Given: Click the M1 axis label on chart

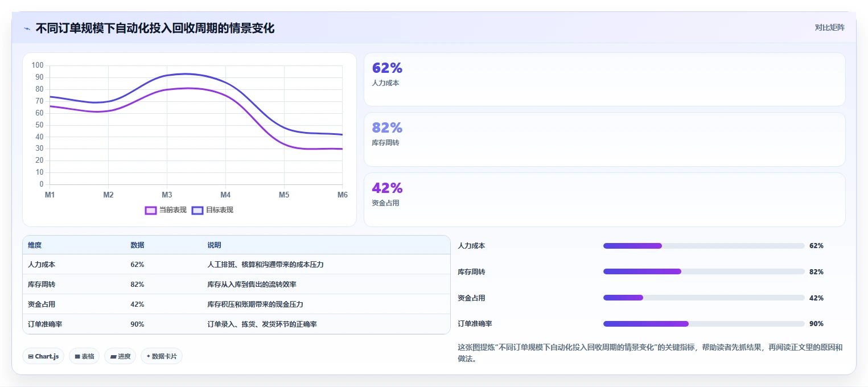Looking at the screenshot, I should [x=50, y=195].
